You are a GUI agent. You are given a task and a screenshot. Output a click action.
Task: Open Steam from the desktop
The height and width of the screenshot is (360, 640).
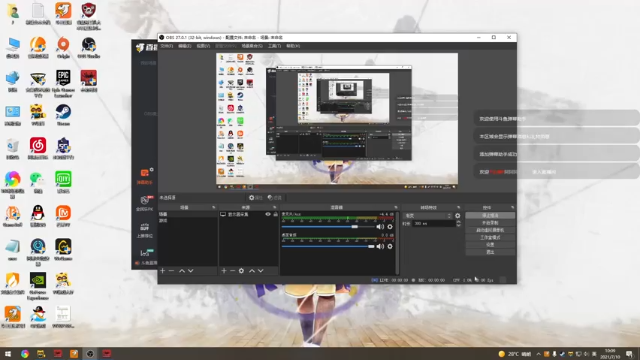coord(63,115)
